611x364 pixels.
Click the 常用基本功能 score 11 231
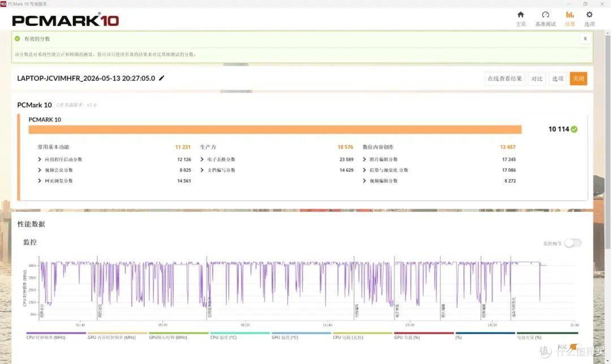183,147
